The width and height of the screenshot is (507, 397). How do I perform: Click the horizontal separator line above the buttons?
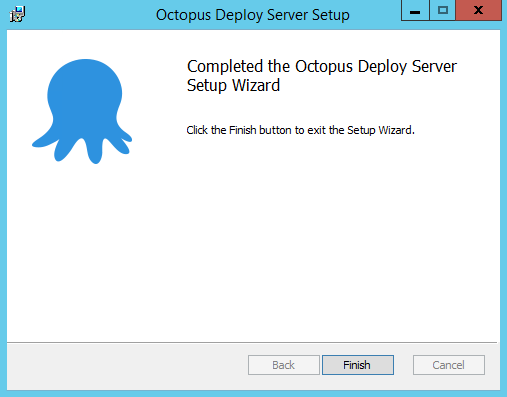[x=252, y=342]
